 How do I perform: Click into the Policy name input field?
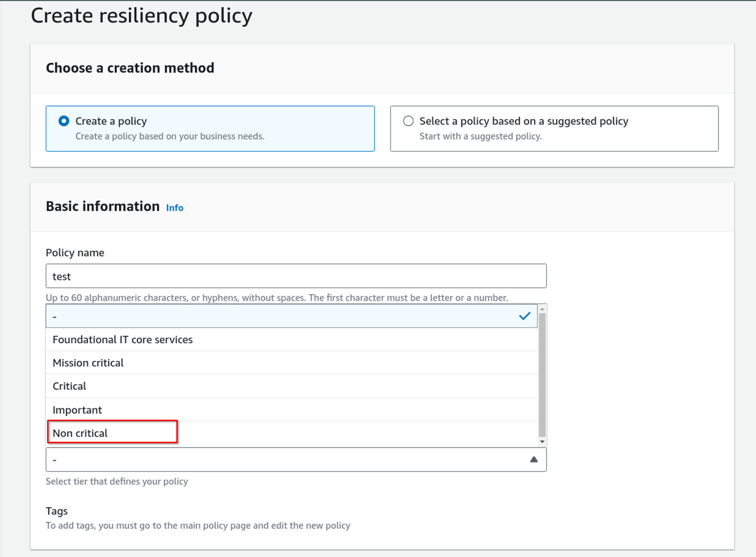pyautogui.click(x=296, y=276)
